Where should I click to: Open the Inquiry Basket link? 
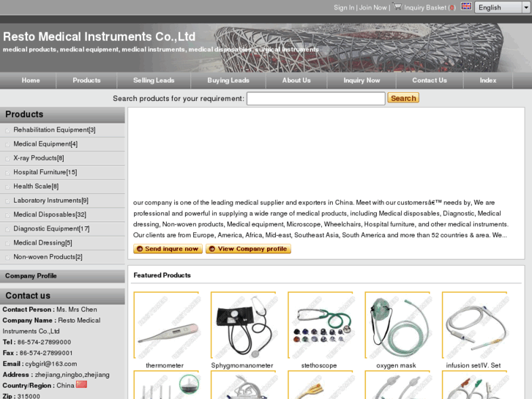pyautogui.click(x=424, y=7)
